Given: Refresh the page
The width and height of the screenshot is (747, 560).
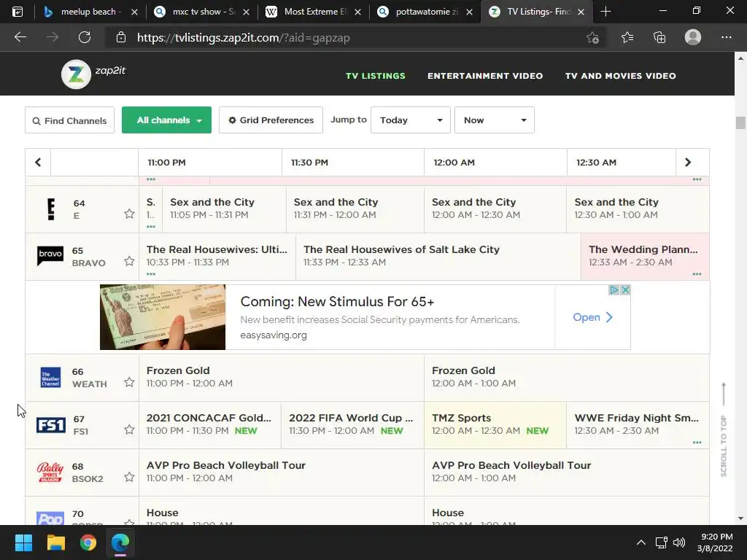Looking at the screenshot, I should coord(85,37).
